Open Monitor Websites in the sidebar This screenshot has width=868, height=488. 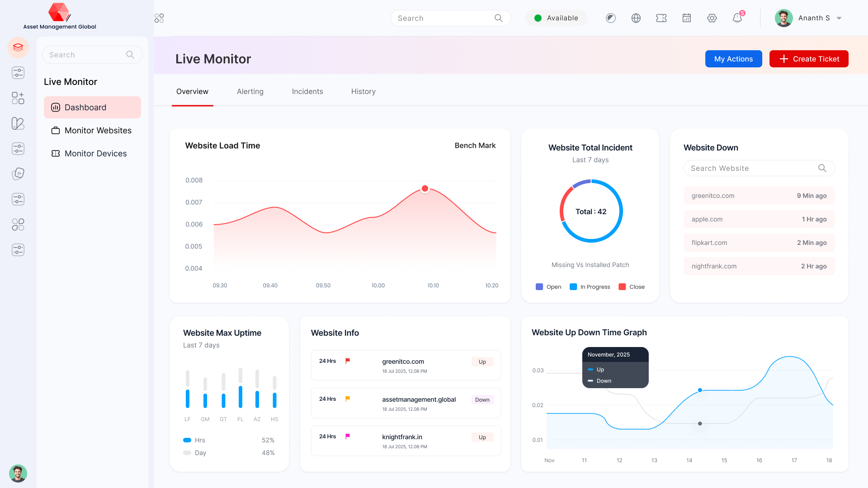click(98, 130)
